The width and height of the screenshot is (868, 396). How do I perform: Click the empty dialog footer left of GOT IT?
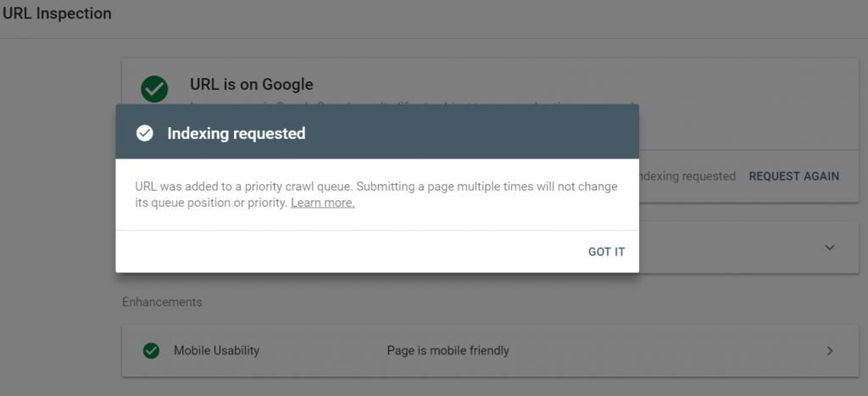348,252
